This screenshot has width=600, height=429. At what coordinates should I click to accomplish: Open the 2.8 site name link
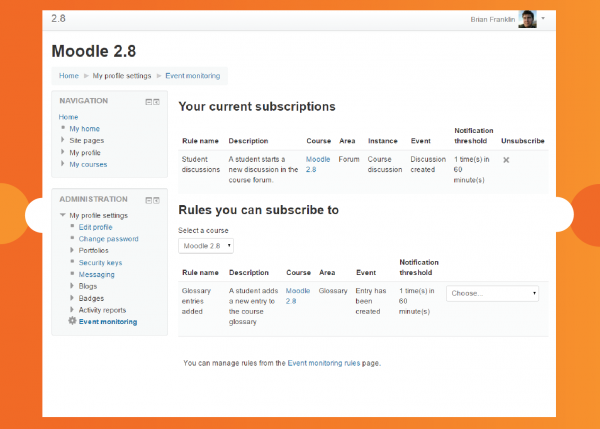pos(59,18)
